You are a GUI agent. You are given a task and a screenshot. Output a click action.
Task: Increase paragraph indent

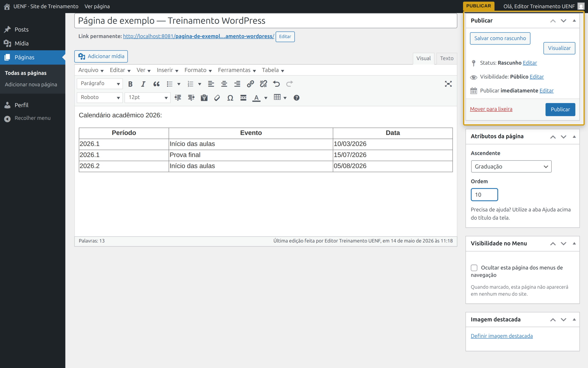point(191,98)
